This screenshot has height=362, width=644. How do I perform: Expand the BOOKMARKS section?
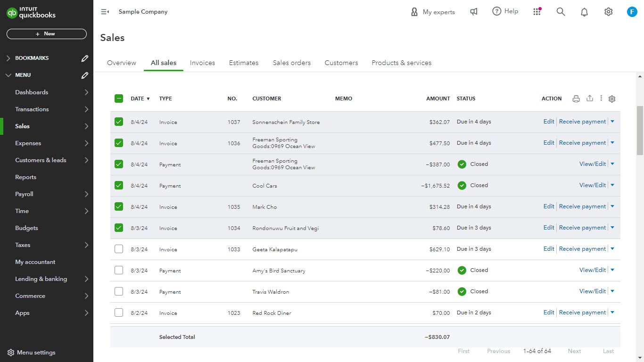[x=8, y=58]
